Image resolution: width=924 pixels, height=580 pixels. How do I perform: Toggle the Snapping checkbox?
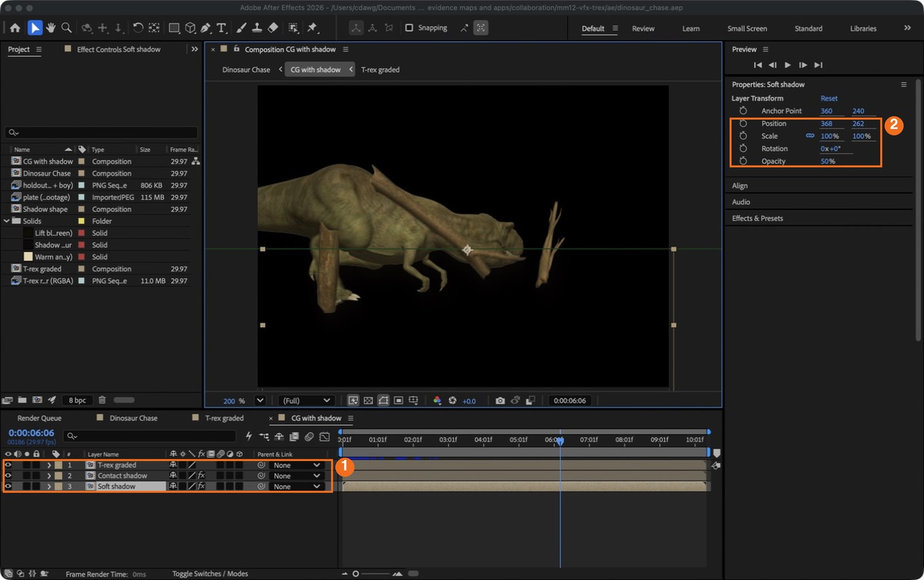tap(409, 28)
